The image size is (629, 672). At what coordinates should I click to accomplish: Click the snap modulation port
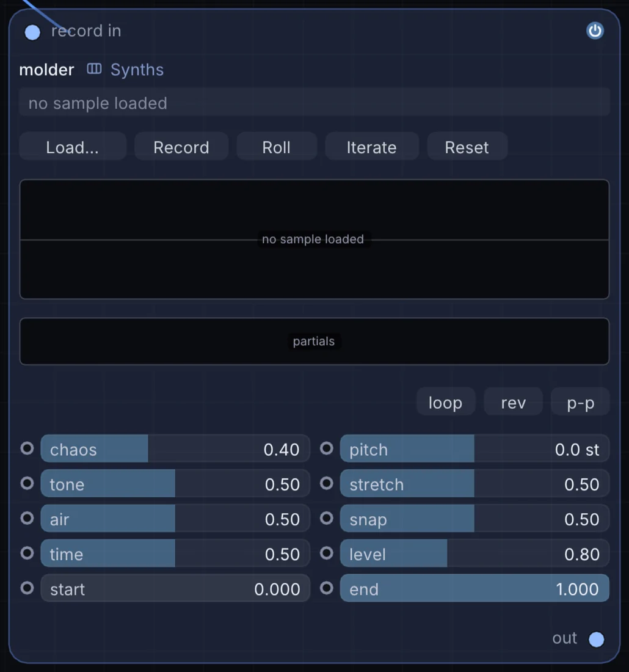[x=327, y=518]
